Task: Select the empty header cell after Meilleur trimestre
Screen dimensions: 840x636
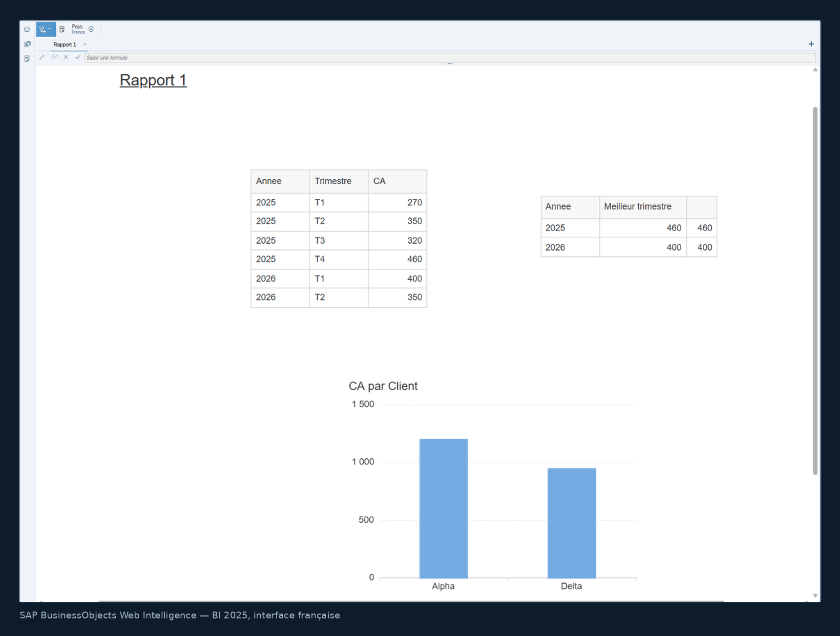Action: [701, 207]
